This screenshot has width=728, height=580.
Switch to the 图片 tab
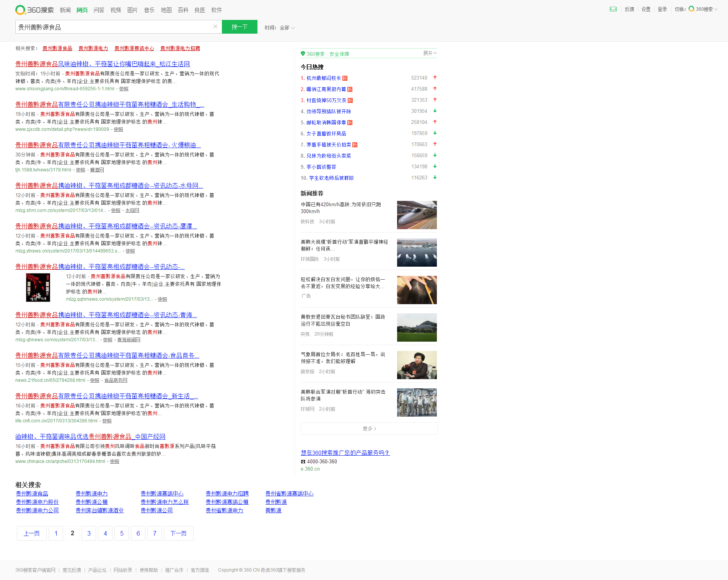click(x=133, y=10)
